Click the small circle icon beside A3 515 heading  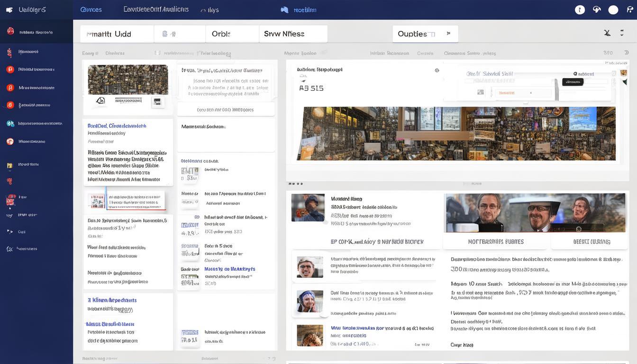[437, 70]
